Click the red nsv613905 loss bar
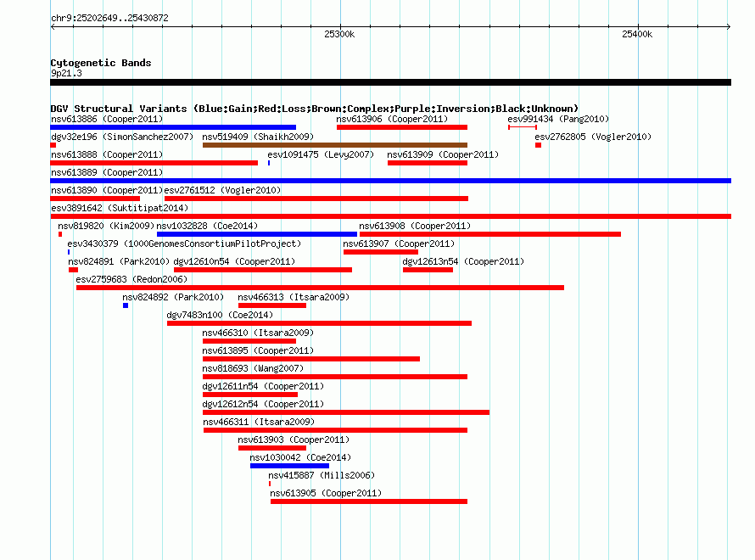 click(369, 501)
